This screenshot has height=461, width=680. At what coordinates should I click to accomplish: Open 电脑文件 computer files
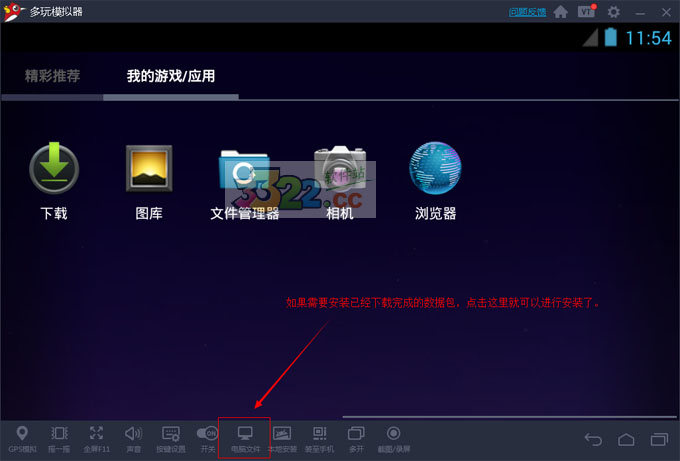click(245, 439)
